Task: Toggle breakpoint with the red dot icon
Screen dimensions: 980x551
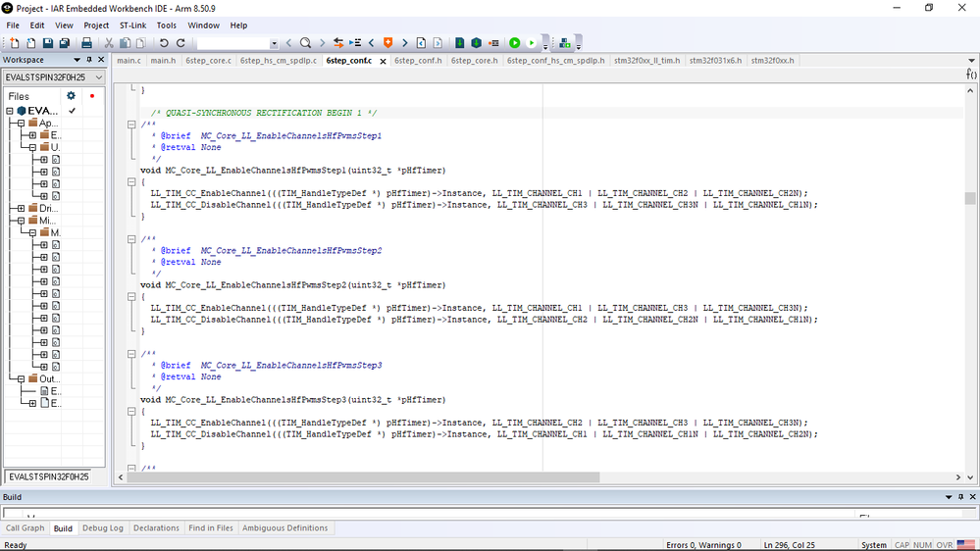Action: pos(493,43)
